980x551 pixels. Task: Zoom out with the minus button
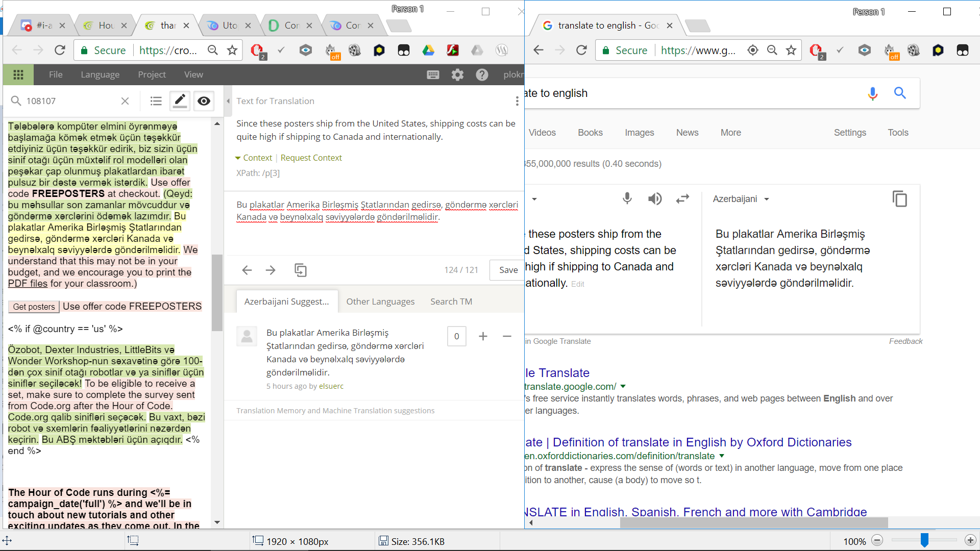[x=877, y=541]
